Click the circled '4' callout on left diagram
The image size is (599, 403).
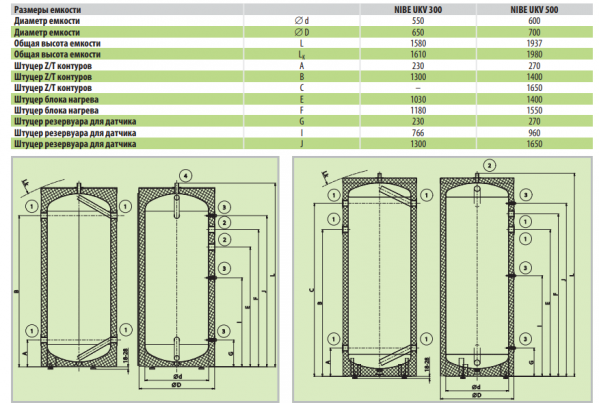tap(186, 176)
